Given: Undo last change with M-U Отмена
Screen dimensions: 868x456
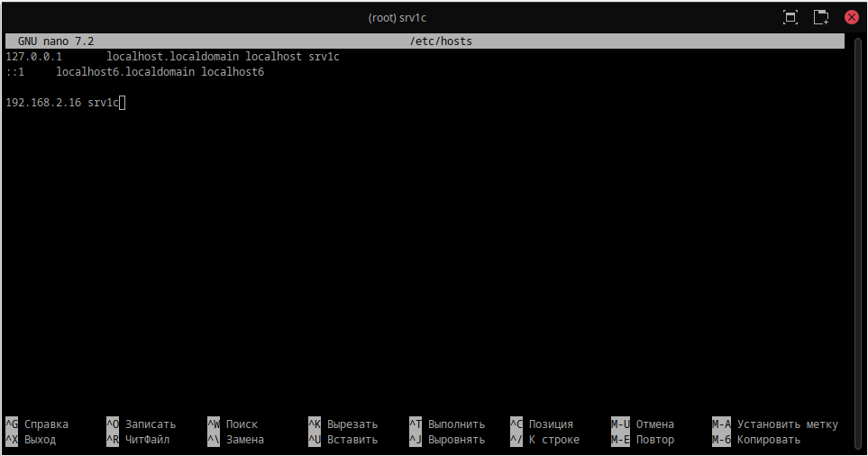Looking at the screenshot, I should 643,424.
